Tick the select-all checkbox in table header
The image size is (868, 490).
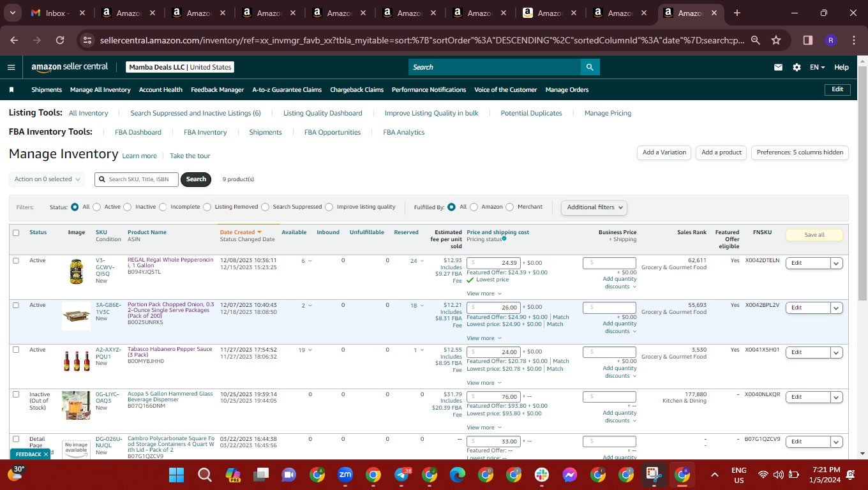click(x=16, y=233)
